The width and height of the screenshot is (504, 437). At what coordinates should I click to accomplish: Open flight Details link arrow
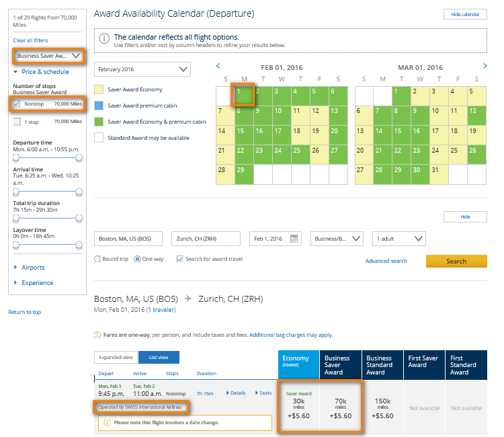[228, 393]
